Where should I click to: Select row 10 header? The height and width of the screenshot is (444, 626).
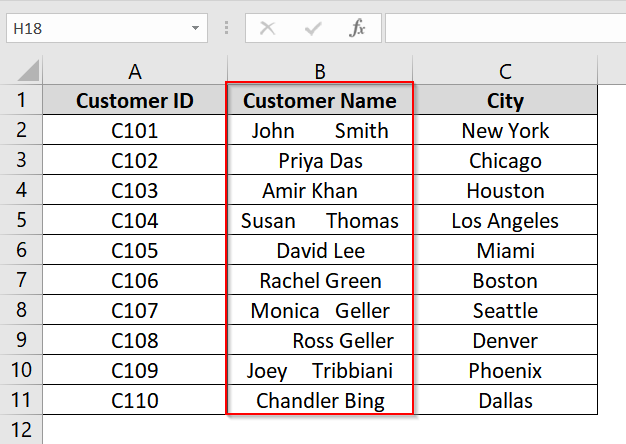21,369
